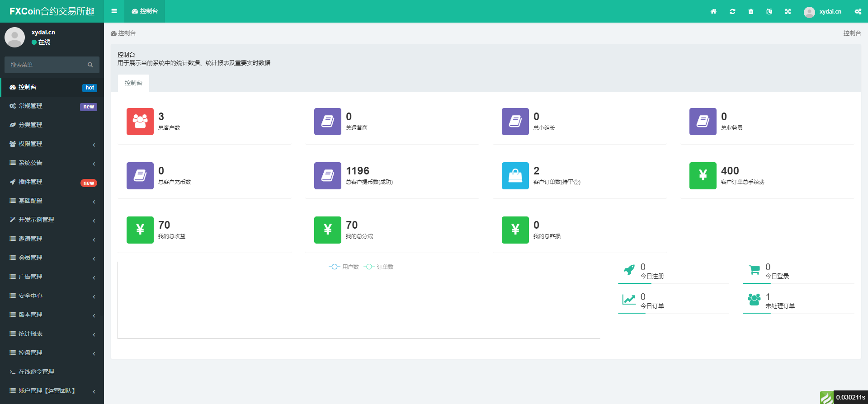Expand the 开发示例管理 sidebar menu
868x404 pixels.
(x=52, y=220)
